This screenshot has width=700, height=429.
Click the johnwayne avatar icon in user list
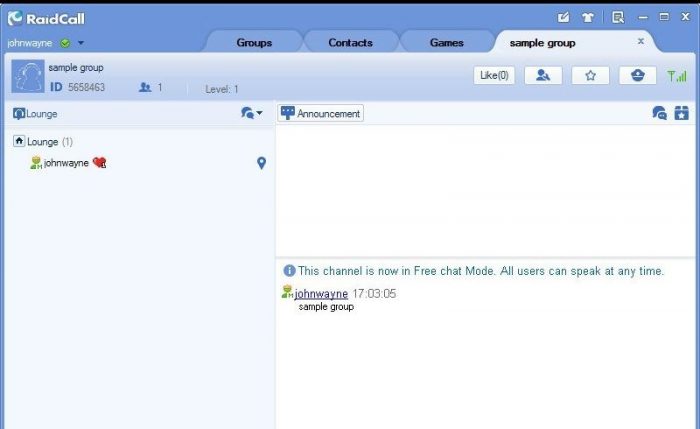coord(35,163)
